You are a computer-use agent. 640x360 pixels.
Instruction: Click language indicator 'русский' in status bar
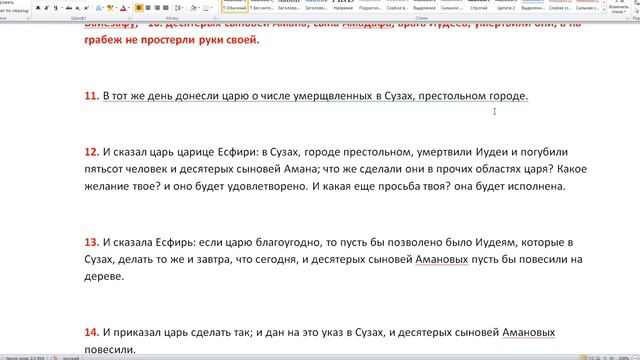(71, 358)
